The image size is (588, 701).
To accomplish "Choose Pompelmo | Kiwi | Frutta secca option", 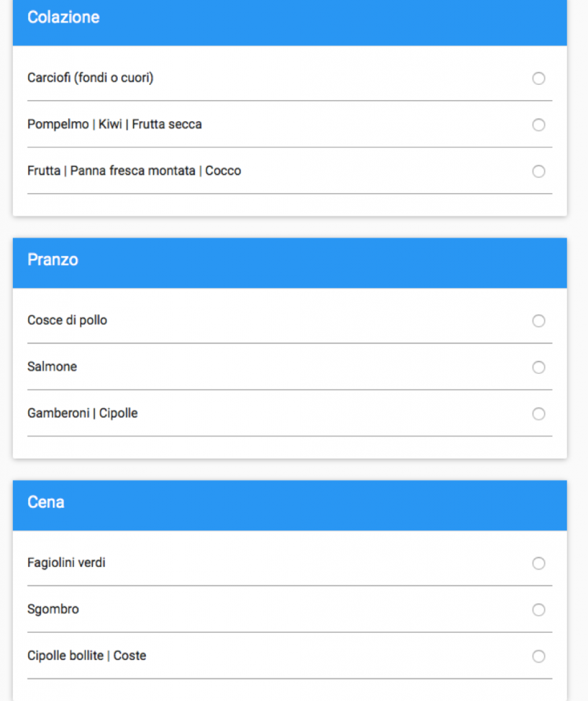I will pyautogui.click(x=539, y=125).
